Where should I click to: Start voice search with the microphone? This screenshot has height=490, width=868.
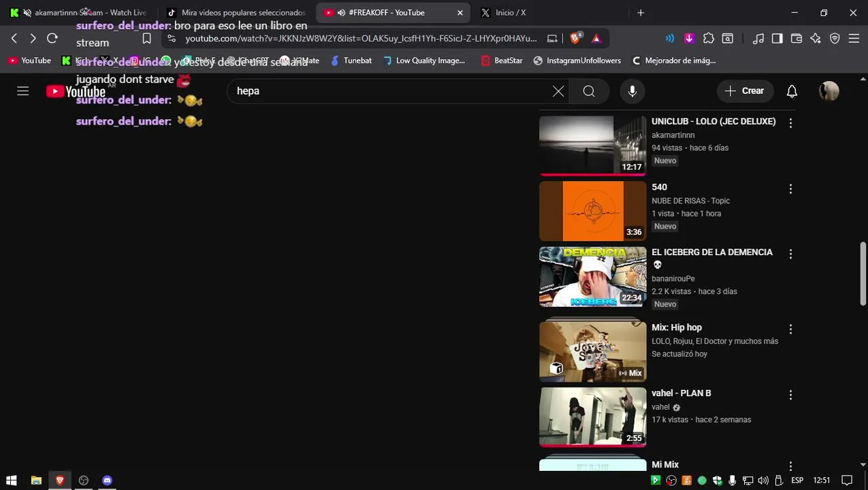click(632, 91)
